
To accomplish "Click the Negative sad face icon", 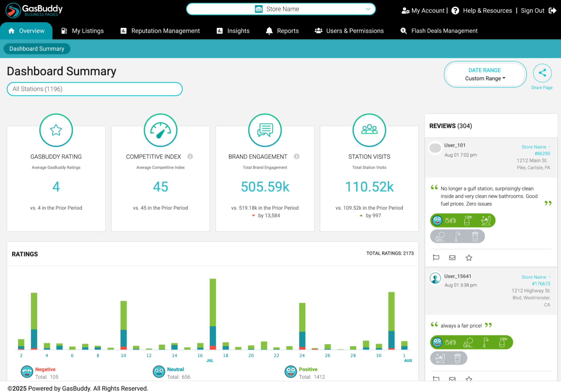I will (27, 372).
